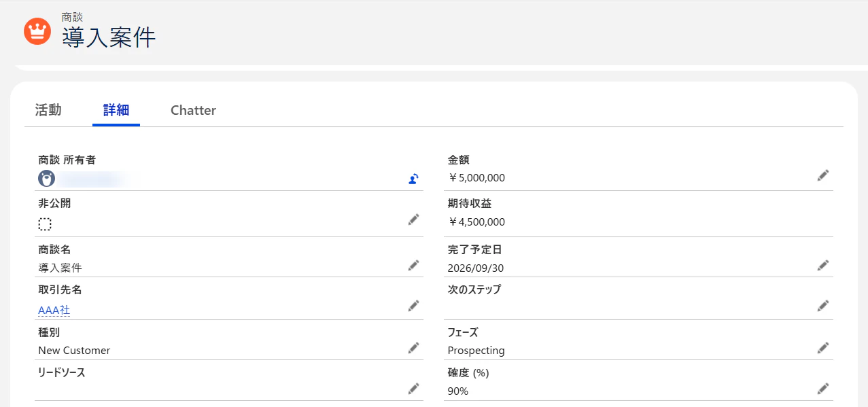The image size is (868, 407).
Task: Open the Chatter tab
Action: [x=193, y=110]
